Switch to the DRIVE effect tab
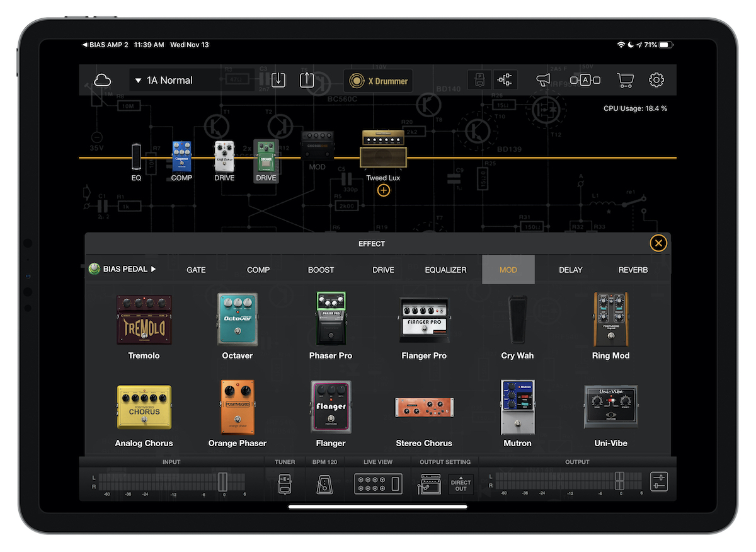This screenshot has height=552, width=756. pyautogui.click(x=383, y=270)
